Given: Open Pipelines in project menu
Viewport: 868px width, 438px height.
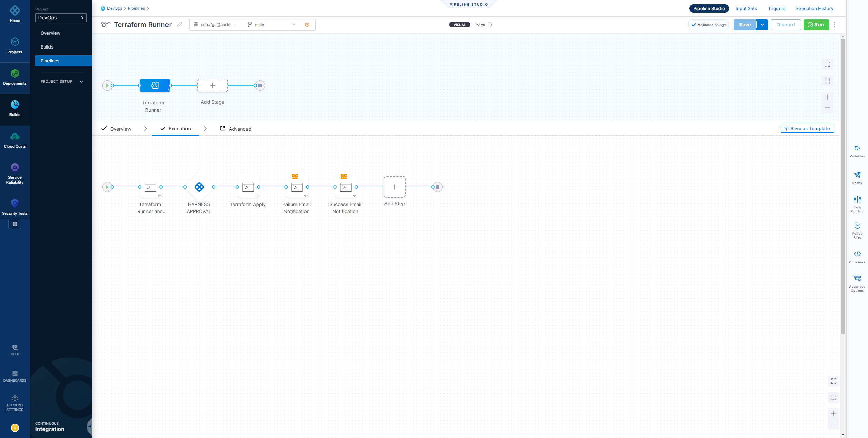Looking at the screenshot, I should coord(64,61).
